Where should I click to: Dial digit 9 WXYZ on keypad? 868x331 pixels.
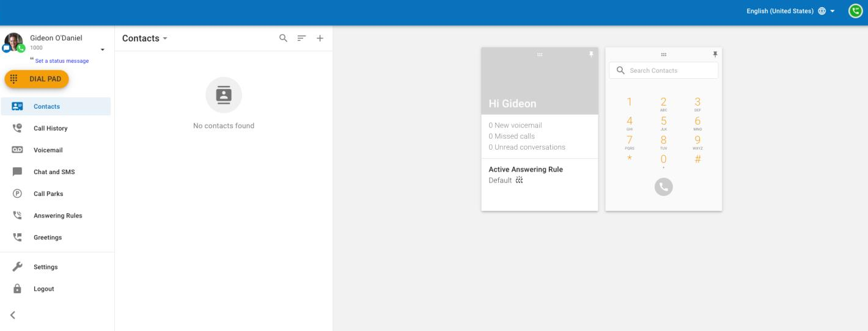click(x=697, y=142)
